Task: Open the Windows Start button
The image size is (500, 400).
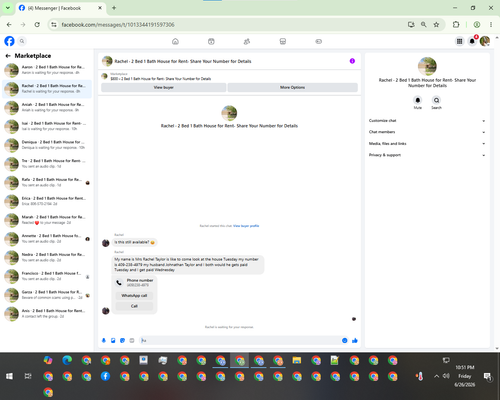Action: [x=9, y=376]
